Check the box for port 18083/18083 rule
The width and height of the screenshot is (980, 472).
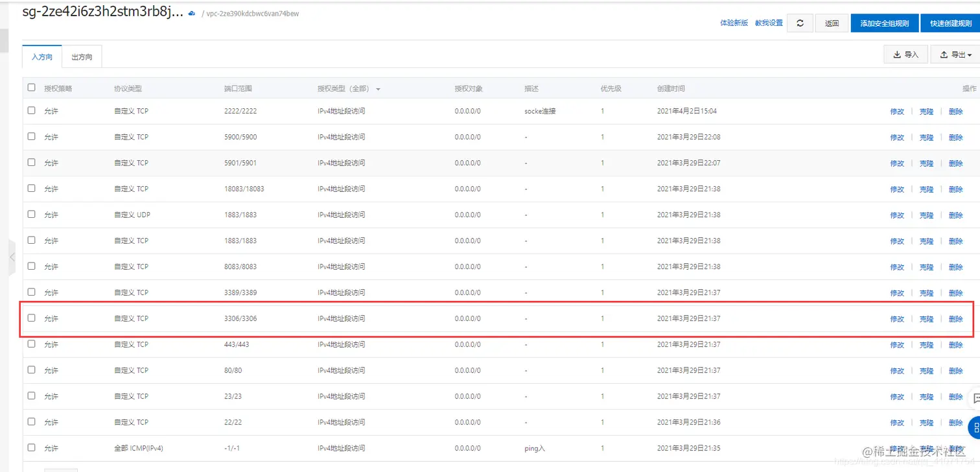click(x=31, y=188)
